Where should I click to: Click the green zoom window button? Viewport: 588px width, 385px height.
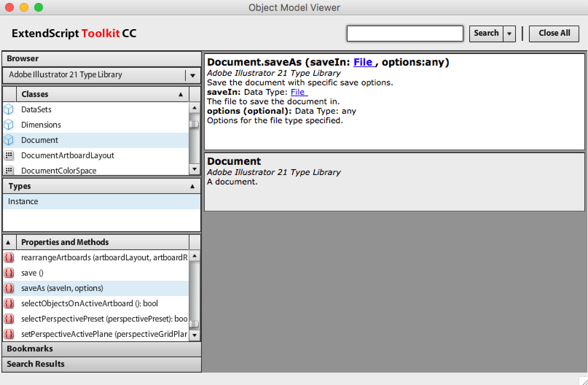(x=39, y=7)
